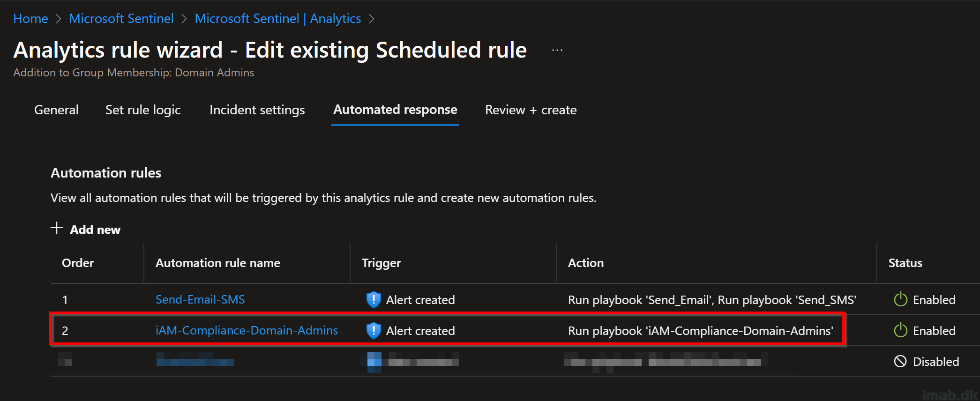The width and height of the screenshot is (980, 401).
Task: Open the iAM-Compliance-Domain-Admins rule link
Action: (247, 330)
